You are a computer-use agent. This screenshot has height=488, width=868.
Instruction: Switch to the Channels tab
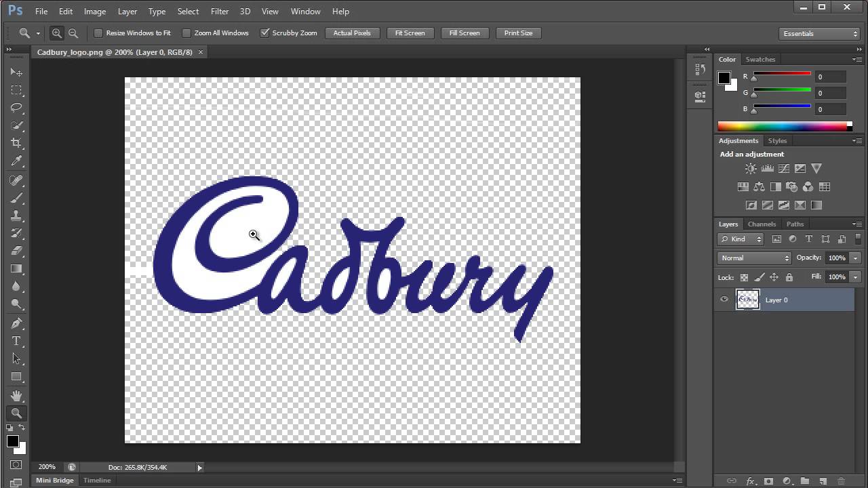pos(762,224)
